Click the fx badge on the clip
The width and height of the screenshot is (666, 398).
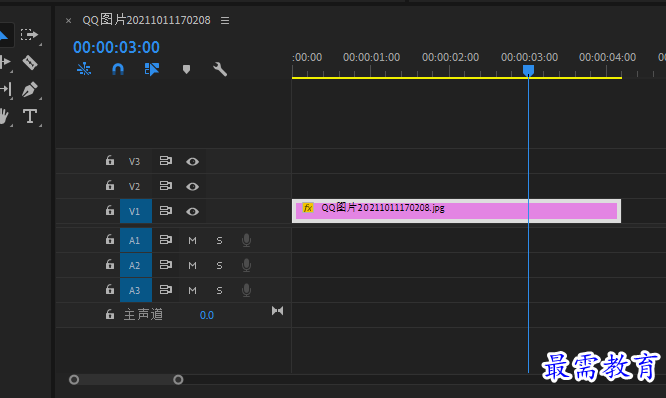[x=308, y=208]
